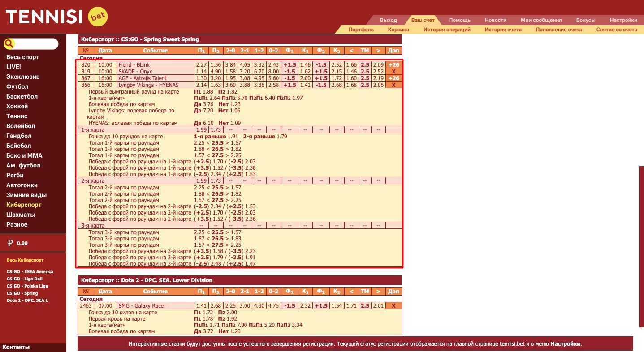The width and height of the screenshot is (644, 352).
Task: Open the Корзина submenu item
Action: pos(398,30)
